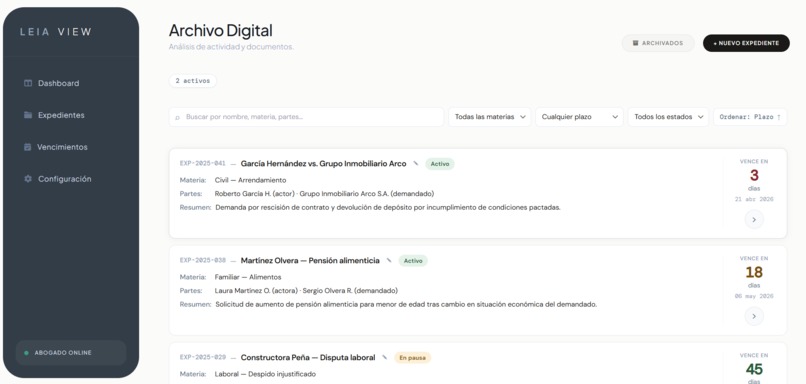Click the Dashboard icon in sidebar
806x384 pixels.
click(x=28, y=83)
